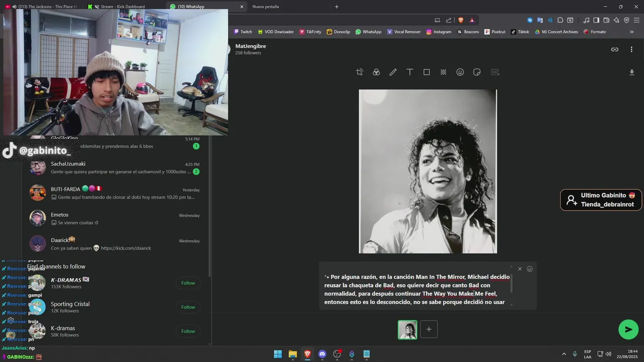Screen dimensions: 644x362
Task: Open File Explorer from the taskbar
Action: click(x=293, y=354)
